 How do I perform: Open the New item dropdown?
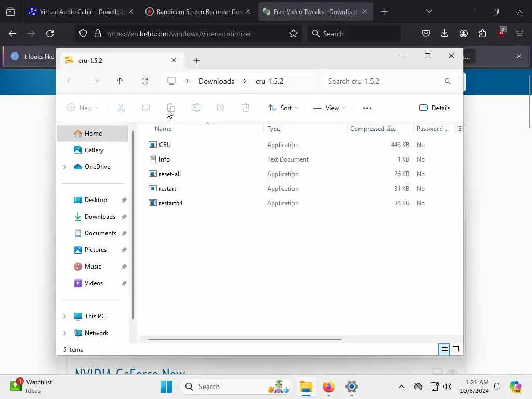83,108
